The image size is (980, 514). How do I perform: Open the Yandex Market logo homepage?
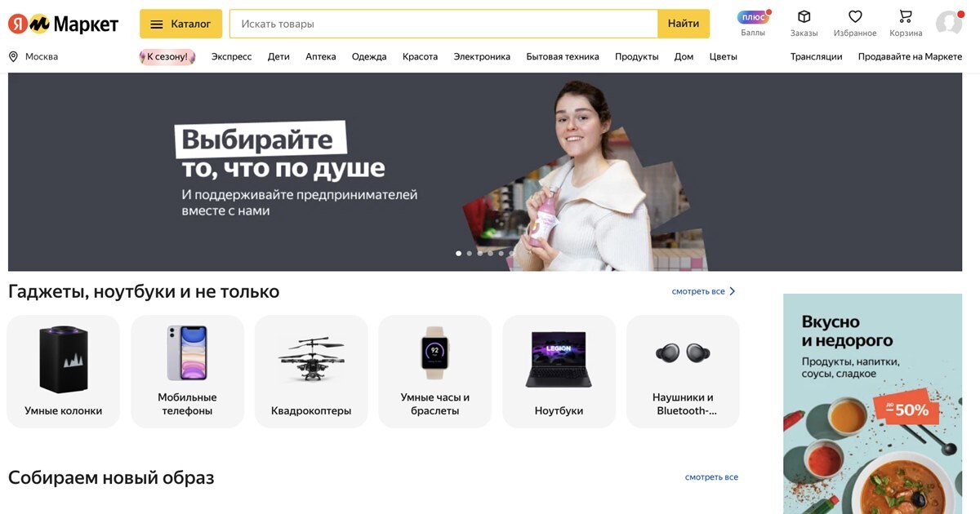click(63, 24)
